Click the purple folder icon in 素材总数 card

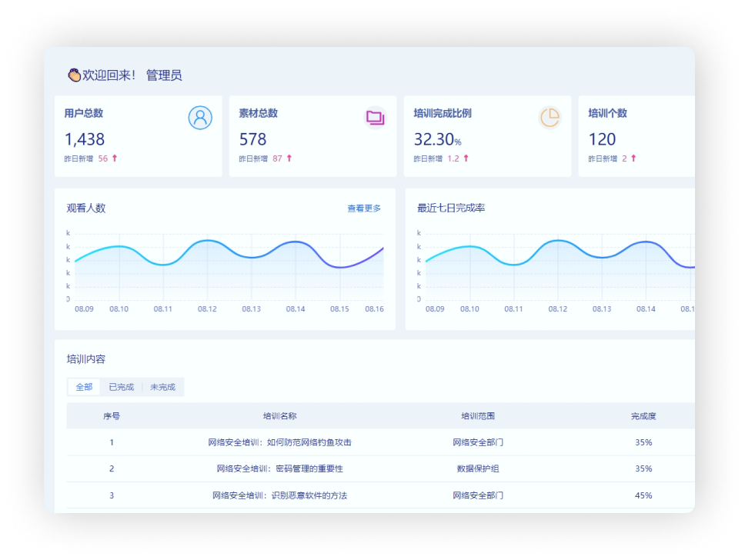coord(375,118)
